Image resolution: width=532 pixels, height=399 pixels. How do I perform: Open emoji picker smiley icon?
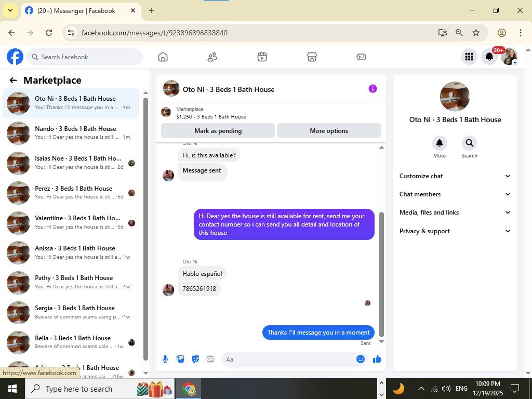[361, 359]
